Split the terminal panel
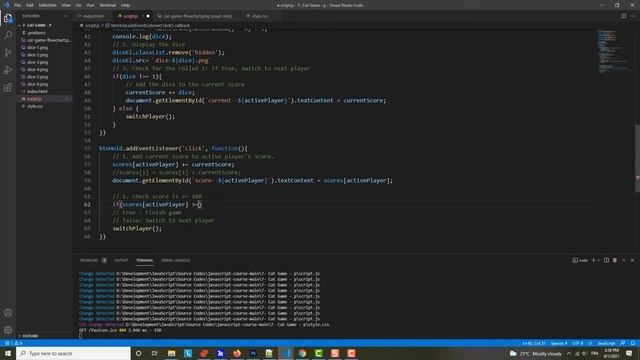Image resolution: width=640 pixels, height=360 pixels. pos(607,260)
